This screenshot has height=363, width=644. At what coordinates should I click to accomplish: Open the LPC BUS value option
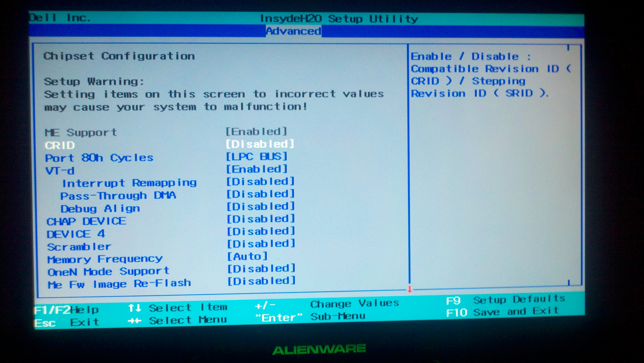(x=257, y=156)
